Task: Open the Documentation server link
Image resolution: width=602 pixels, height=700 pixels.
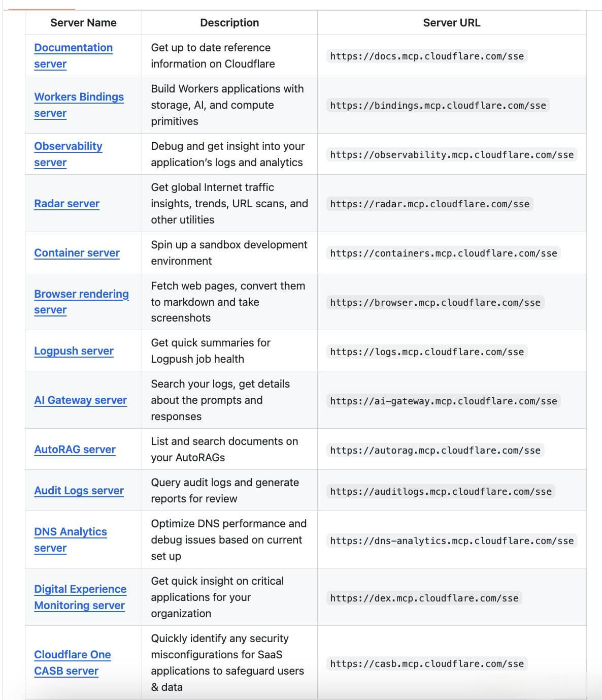Action: coord(73,48)
